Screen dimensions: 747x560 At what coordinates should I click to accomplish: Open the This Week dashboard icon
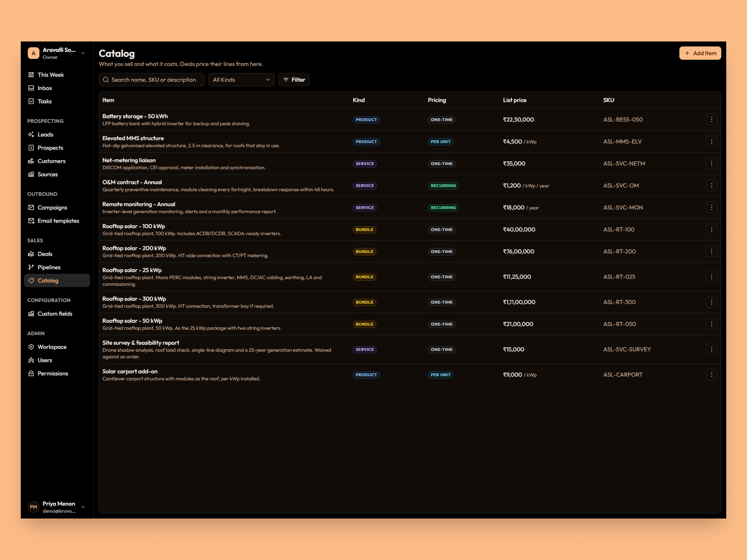pos(31,75)
